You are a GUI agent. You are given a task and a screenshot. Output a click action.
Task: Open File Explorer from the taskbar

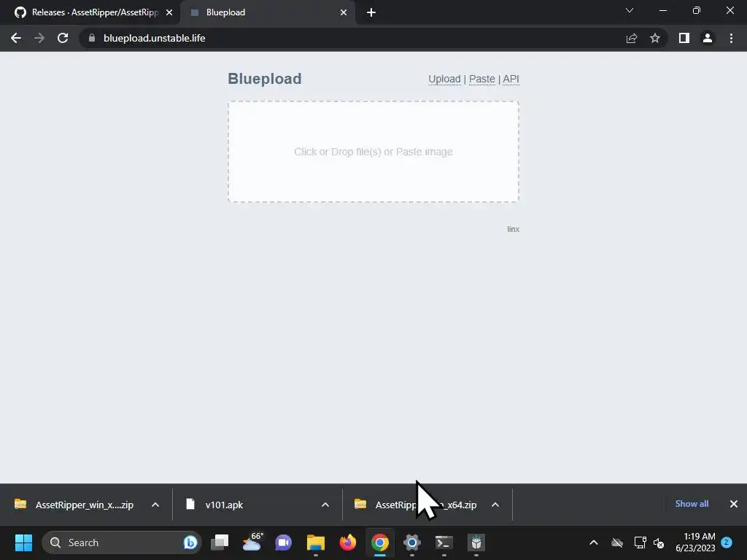click(315, 542)
